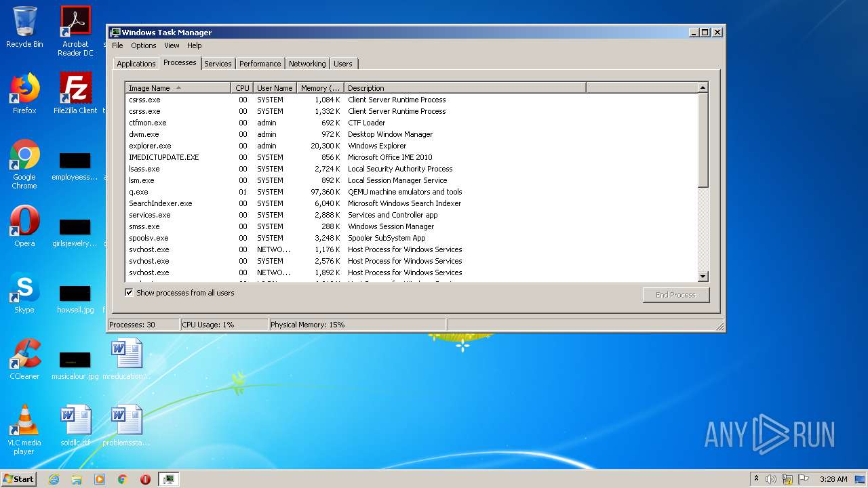The height and width of the screenshot is (488, 868).
Task: Select the mreducation Word document icon
Action: tap(126, 359)
